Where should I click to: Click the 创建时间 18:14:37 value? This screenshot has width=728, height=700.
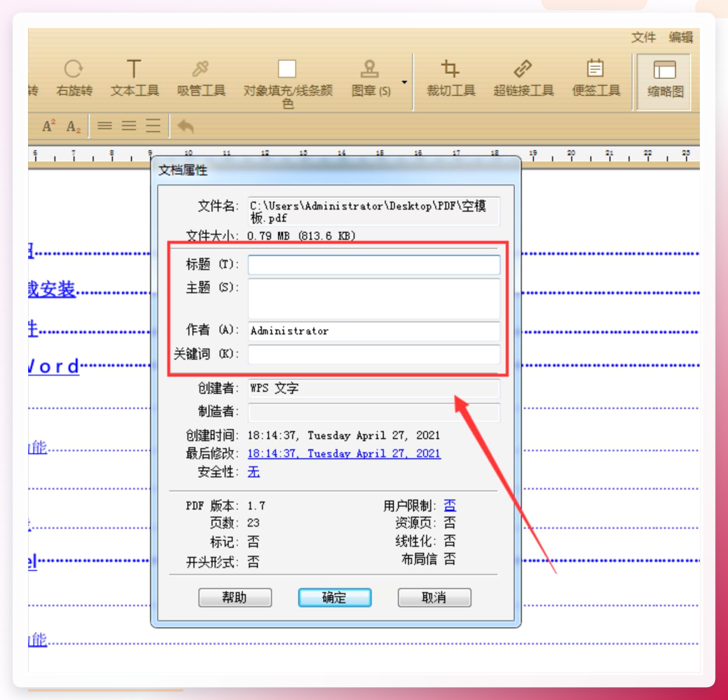[343, 435]
